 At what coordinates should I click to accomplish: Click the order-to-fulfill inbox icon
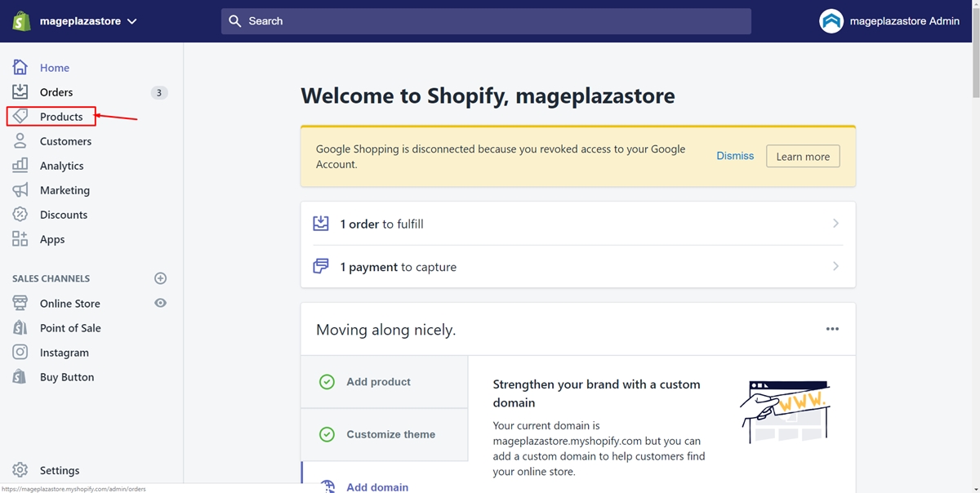coord(321,223)
